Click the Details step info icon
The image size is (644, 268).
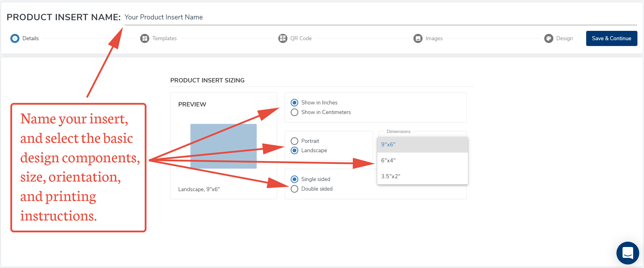click(15, 38)
